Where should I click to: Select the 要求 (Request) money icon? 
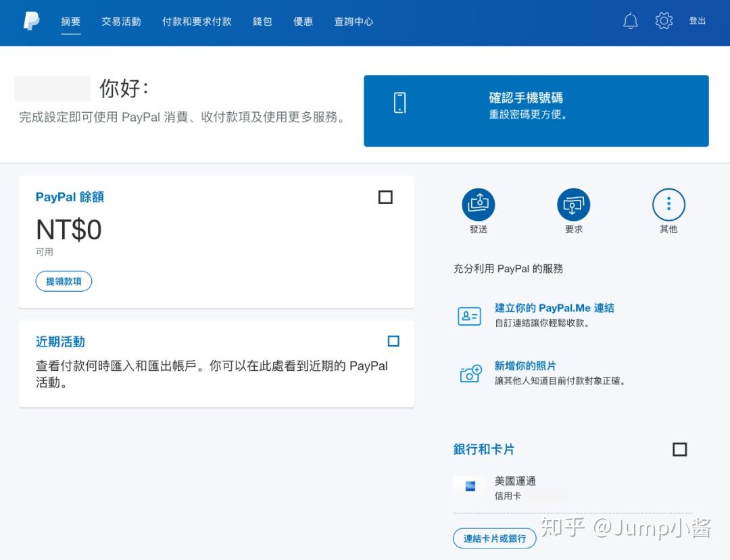point(573,204)
